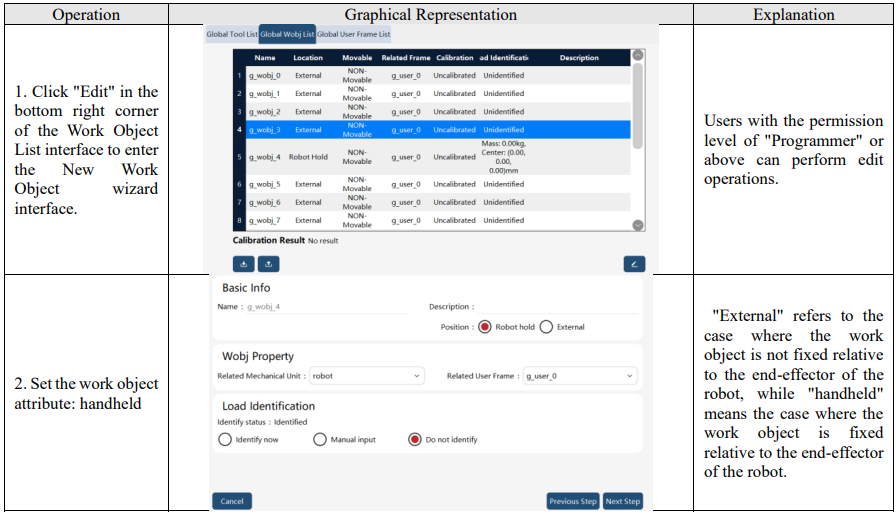Click the scroll-up arrow of Wobj list
This screenshot has height=512, width=896.
[x=638, y=55]
